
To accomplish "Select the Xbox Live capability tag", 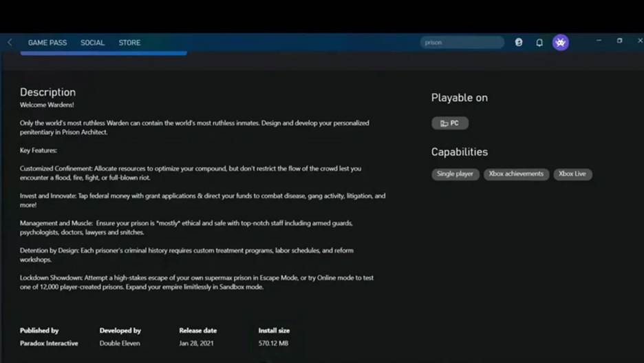I will tap(572, 174).
